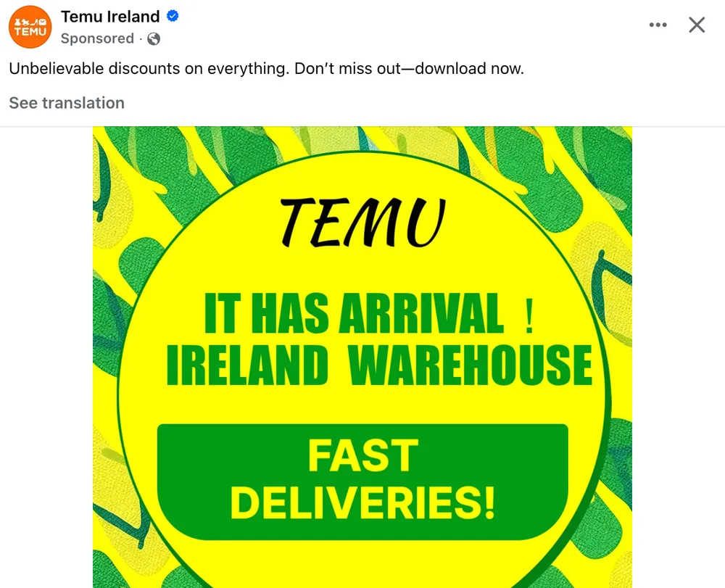The height and width of the screenshot is (588, 725).
Task: Open the three-dot post options menu
Action: pyautogui.click(x=658, y=25)
